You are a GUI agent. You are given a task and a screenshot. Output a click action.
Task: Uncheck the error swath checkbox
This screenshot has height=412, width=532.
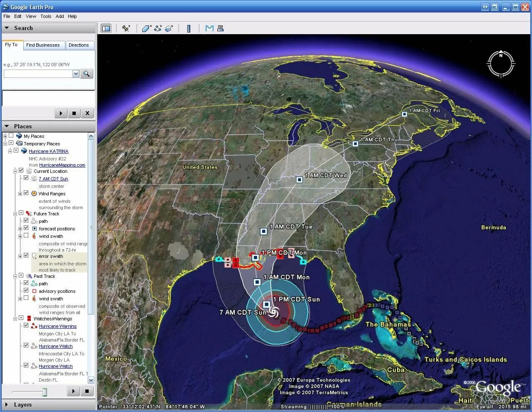(x=26, y=255)
